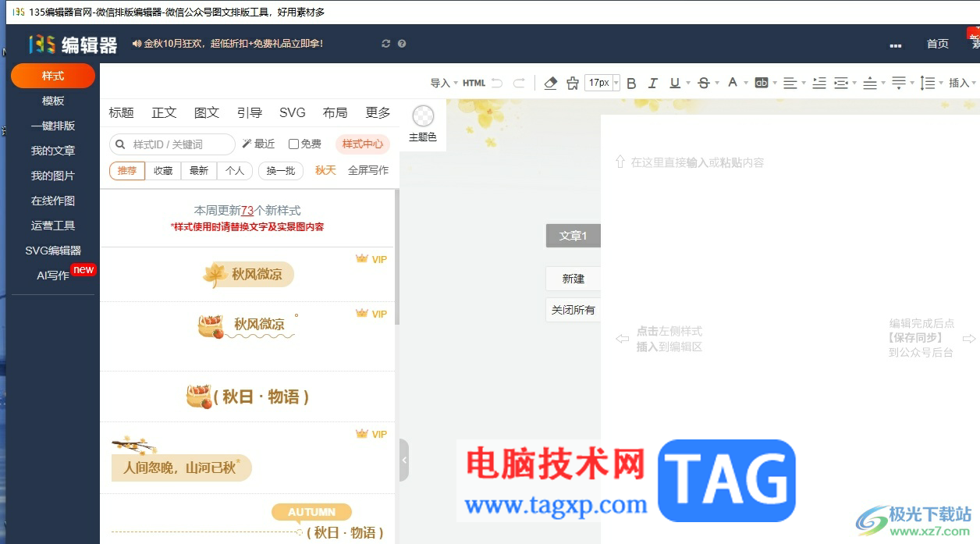
Task: Click the first-line indent icon
Action: click(x=819, y=83)
